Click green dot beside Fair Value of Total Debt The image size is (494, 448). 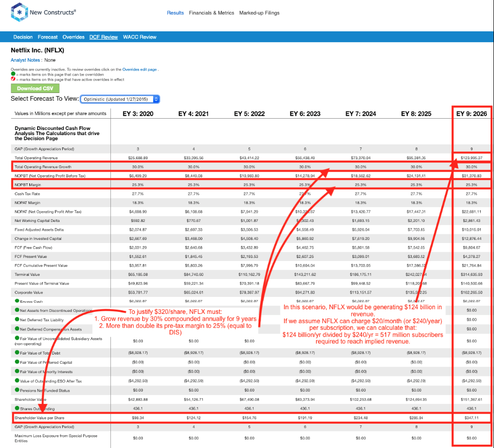[17, 352]
